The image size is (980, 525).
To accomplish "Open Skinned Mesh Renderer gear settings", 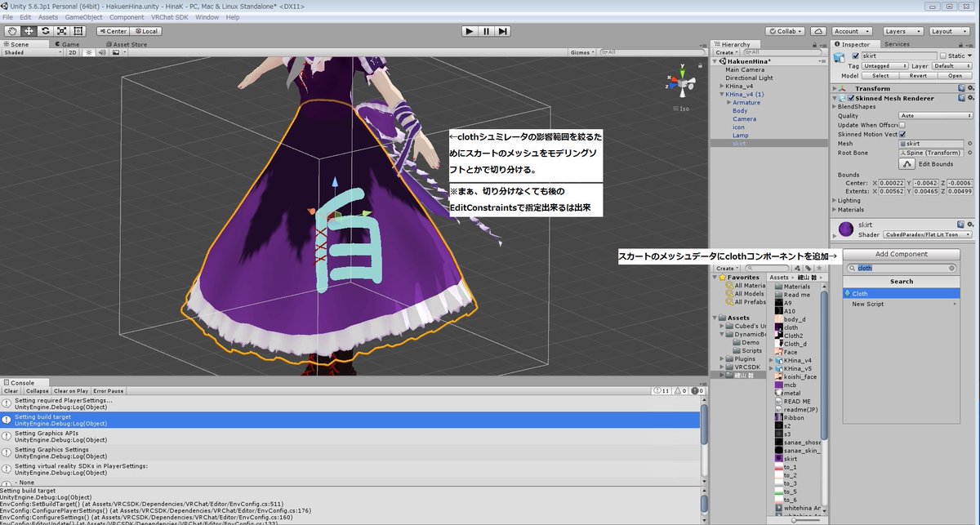I will tap(970, 98).
